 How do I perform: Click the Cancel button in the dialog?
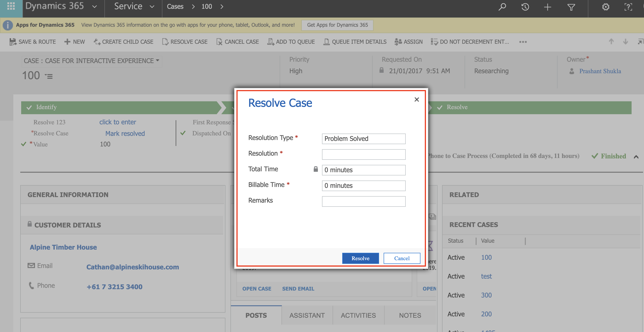[402, 258]
